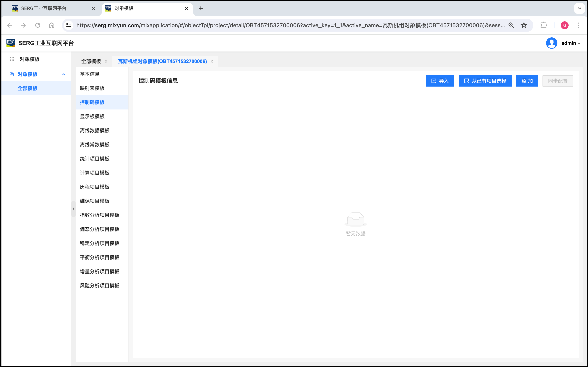Image resolution: width=588 pixels, height=367 pixels.
Task: Open Chrome three-dot menu
Action: click(579, 25)
